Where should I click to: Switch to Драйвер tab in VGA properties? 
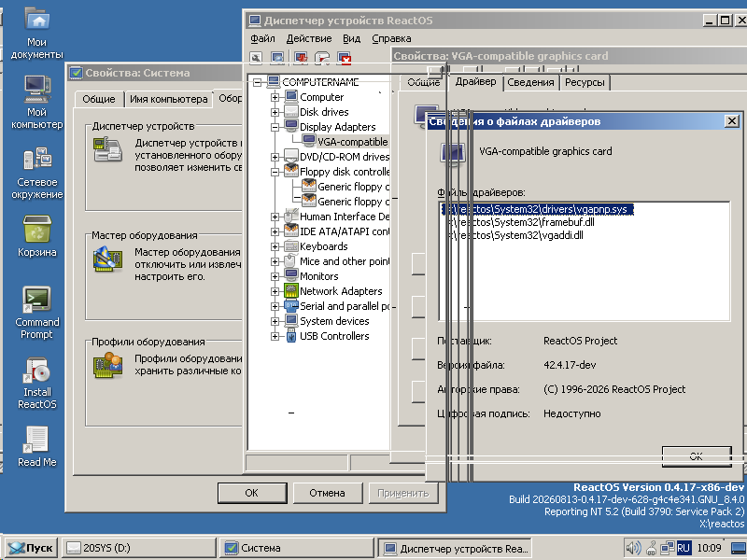click(x=475, y=81)
